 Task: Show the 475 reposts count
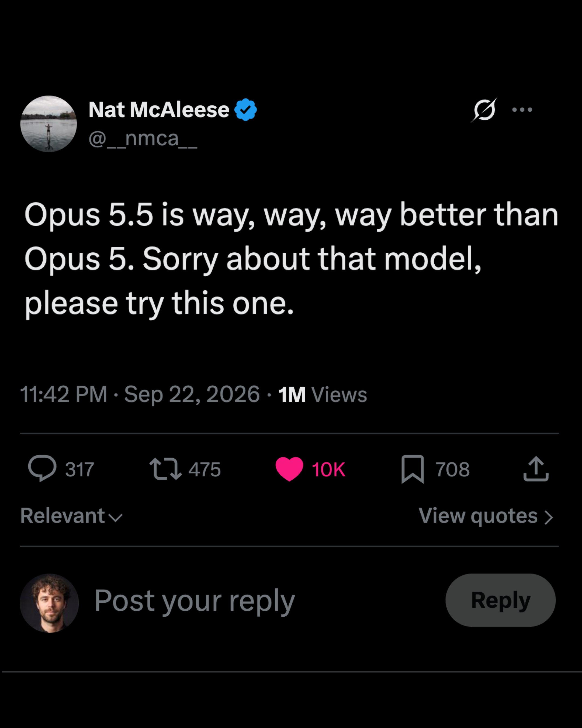point(205,469)
